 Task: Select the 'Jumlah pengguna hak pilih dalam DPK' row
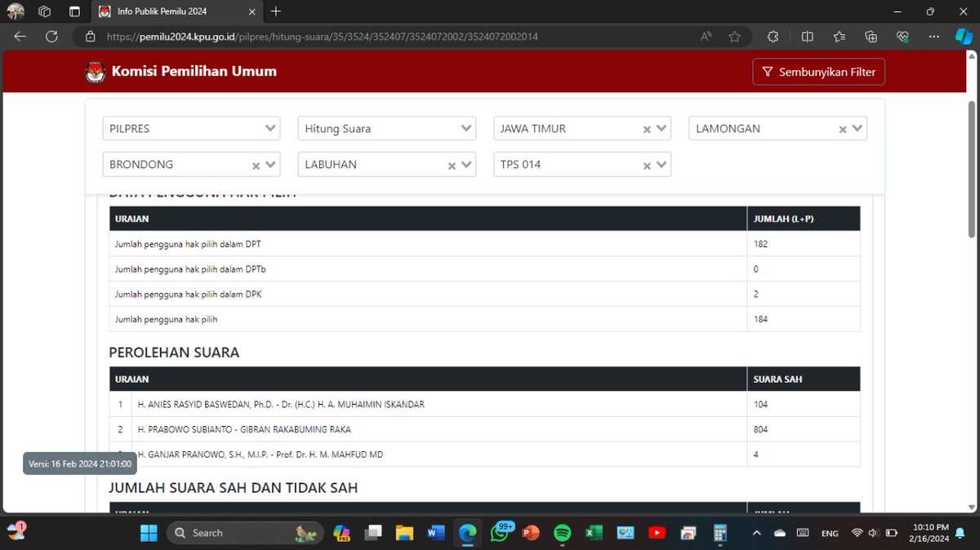click(484, 294)
